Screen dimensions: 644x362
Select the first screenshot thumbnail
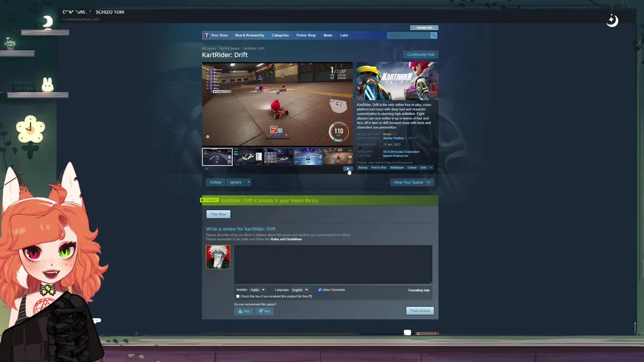click(217, 157)
